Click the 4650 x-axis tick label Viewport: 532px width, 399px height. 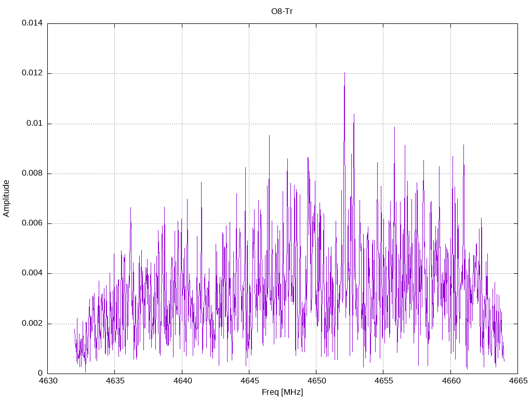[x=316, y=381]
